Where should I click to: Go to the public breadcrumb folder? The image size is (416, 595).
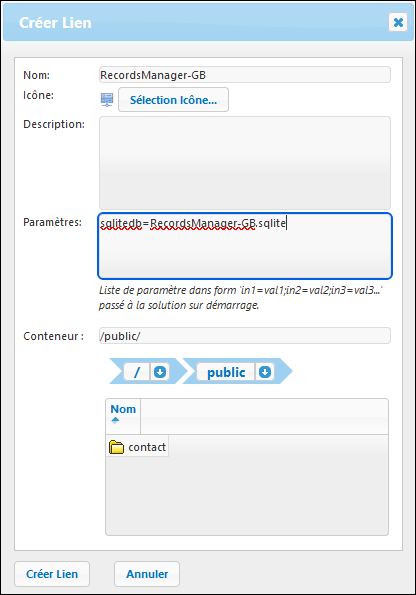click(226, 372)
